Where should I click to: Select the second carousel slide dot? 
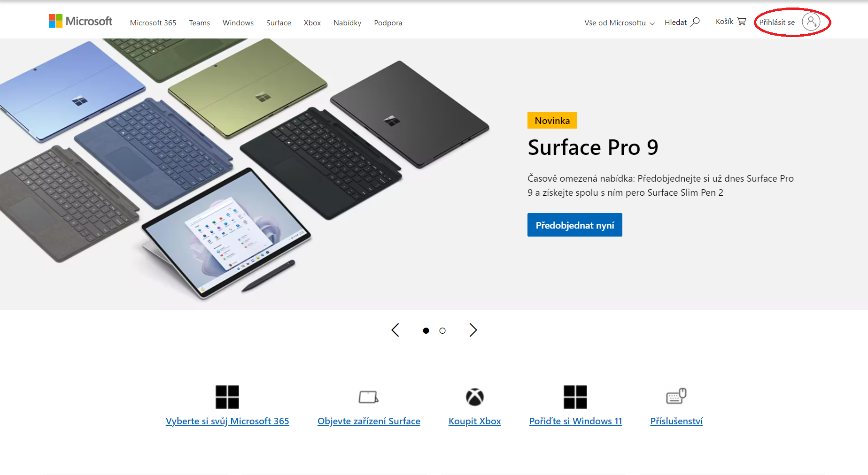click(442, 330)
